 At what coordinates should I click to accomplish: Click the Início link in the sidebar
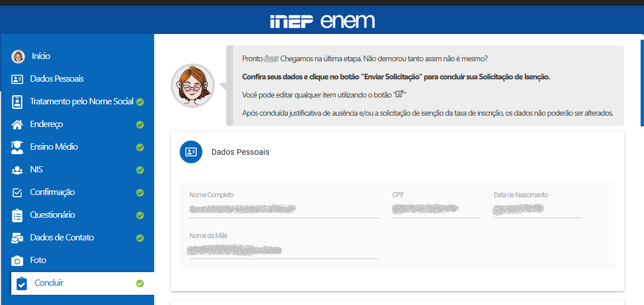41,56
